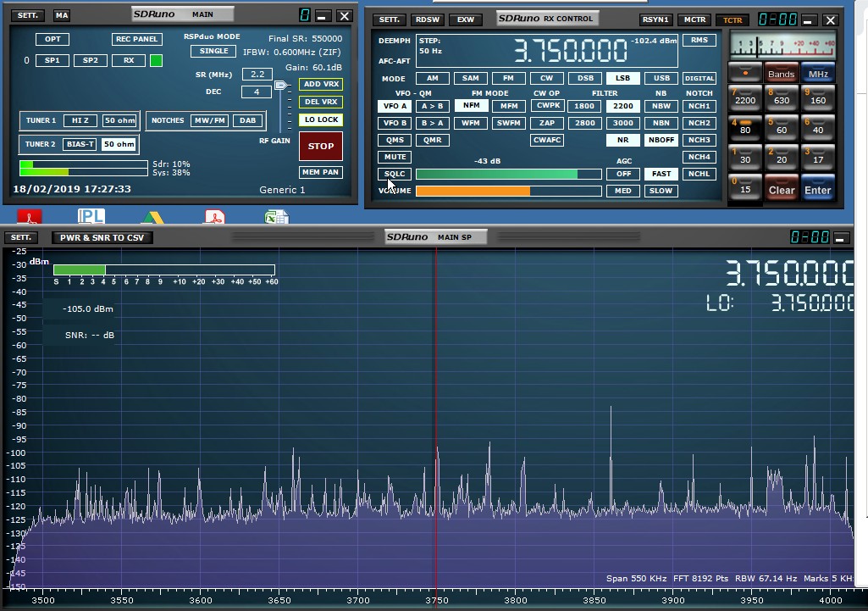Switch keypad to MHz entry
The width and height of the screenshot is (868, 611).
coord(818,73)
